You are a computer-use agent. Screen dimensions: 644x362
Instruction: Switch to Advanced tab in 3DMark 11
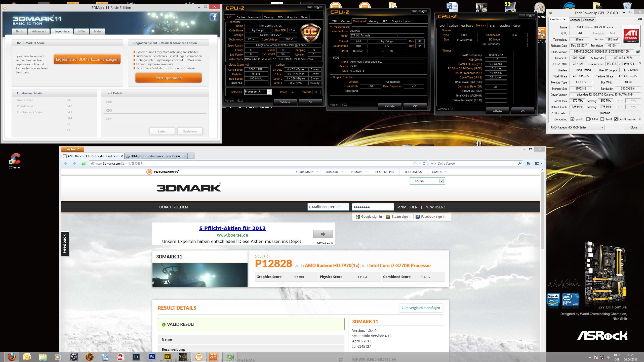click(39, 31)
